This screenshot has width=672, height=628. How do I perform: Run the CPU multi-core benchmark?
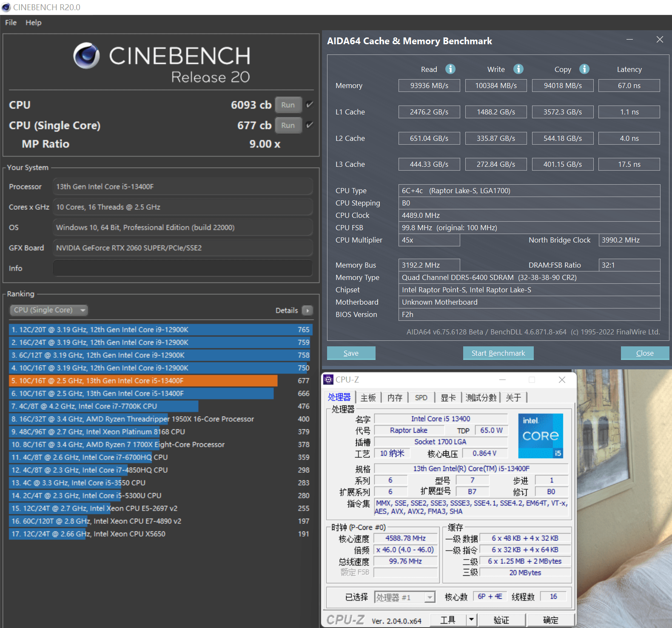288,105
